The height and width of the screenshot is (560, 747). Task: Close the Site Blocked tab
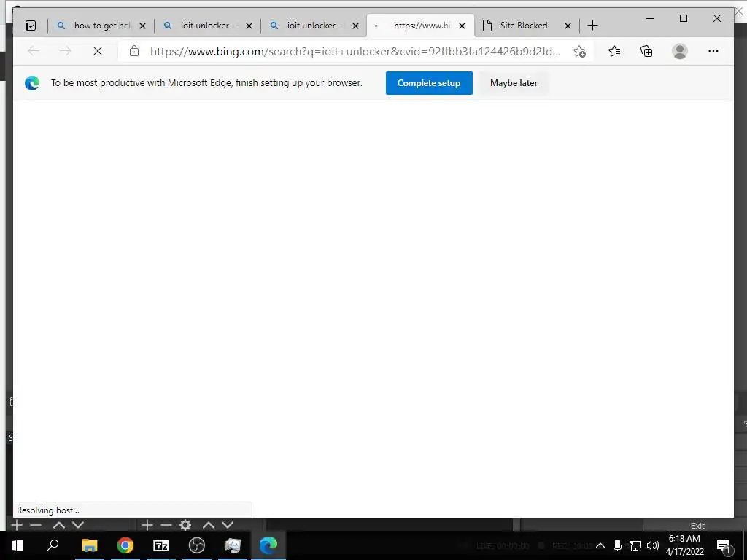click(x=568, y=26)
